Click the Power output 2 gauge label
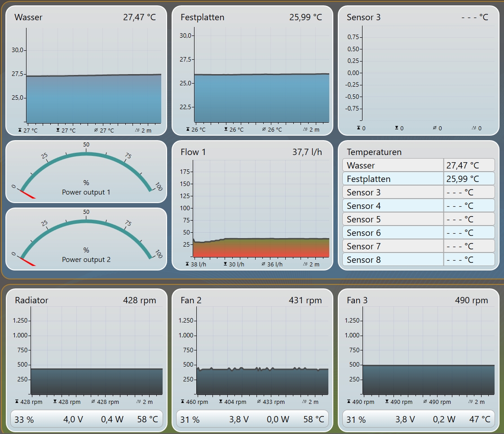504x434 pixels. [86, 260]
